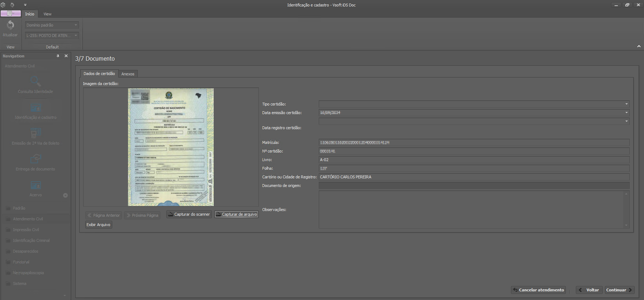Select the Necropapiloscopia folder
Screen dimensions: 644x300
(x=28, y=273)
